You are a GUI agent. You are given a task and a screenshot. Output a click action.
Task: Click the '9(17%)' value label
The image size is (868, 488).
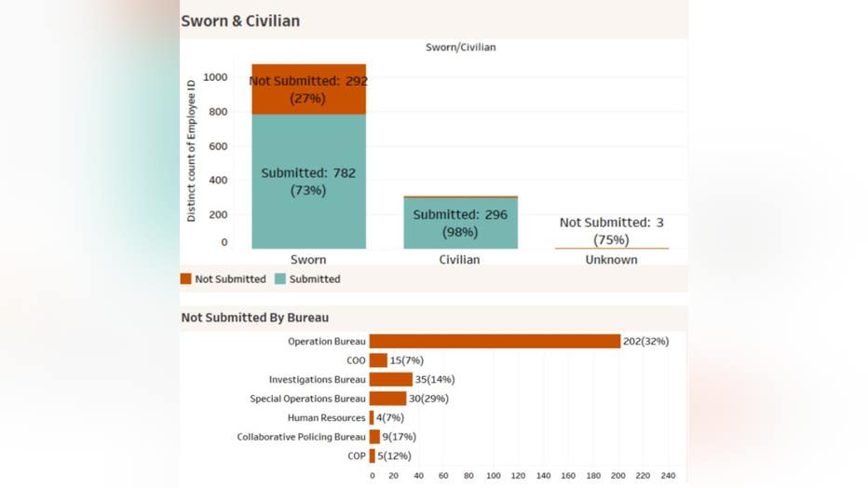coord(400,437)
